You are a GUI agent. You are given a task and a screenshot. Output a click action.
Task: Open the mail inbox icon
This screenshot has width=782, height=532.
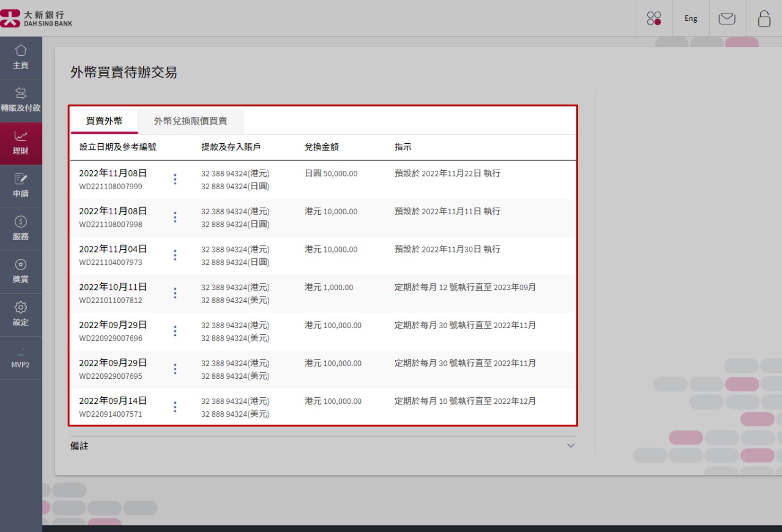coord(727,18)
